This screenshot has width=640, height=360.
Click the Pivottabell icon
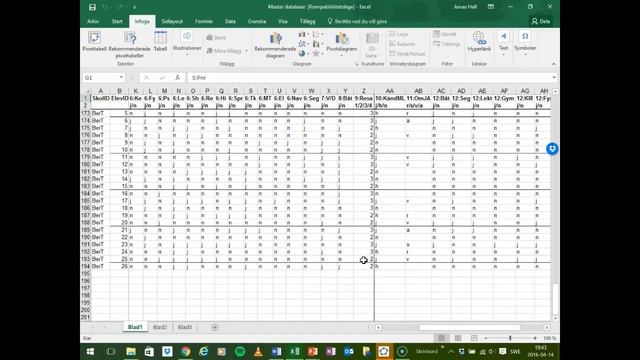tap(94, 41)
